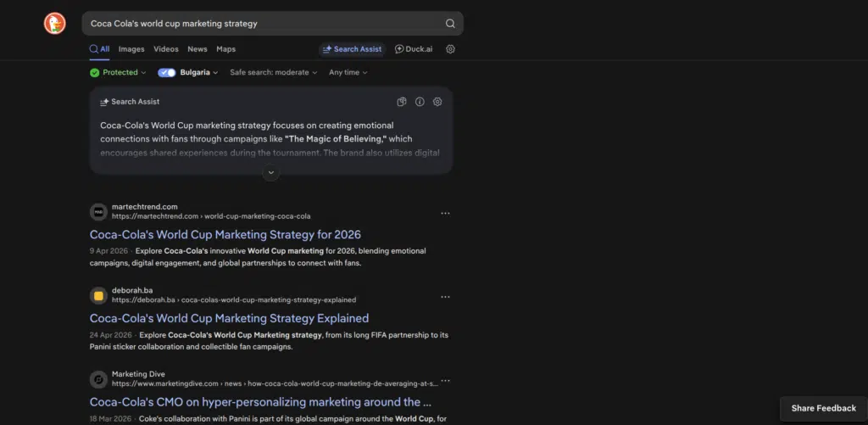
Task: Click the marketingdive.com URL breadcrumb
Action: point(275,383)
